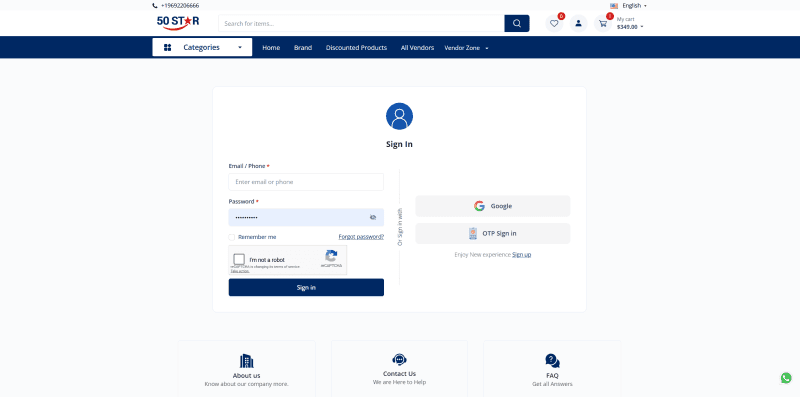The image size is (800, 397).
Task: Click the FAQ question bubble icon
Action: [552, 361]
